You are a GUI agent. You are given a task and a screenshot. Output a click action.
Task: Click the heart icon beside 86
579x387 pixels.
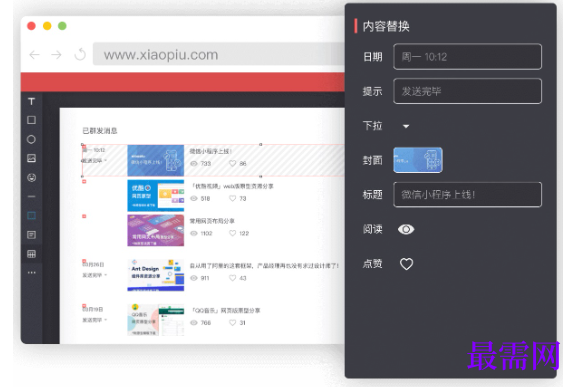[x=232, y=163]
